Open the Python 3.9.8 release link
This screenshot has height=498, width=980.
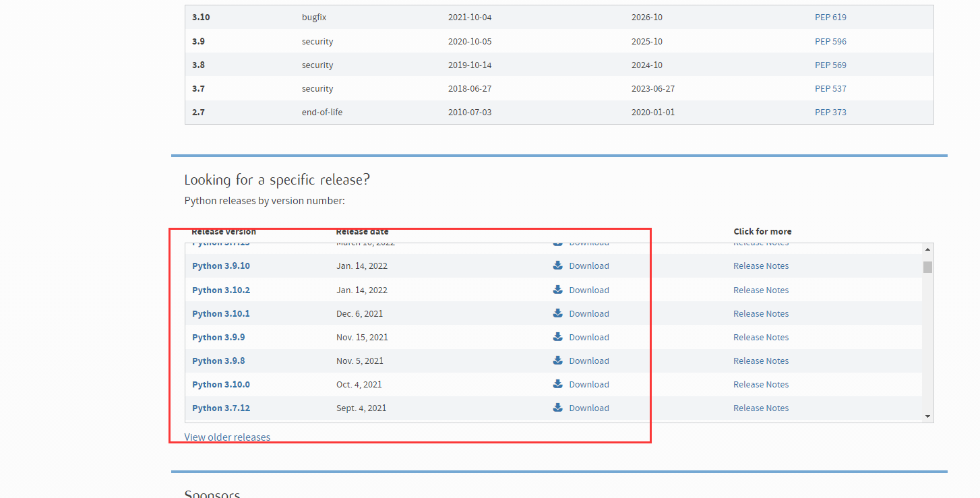(x=218, y=361)
